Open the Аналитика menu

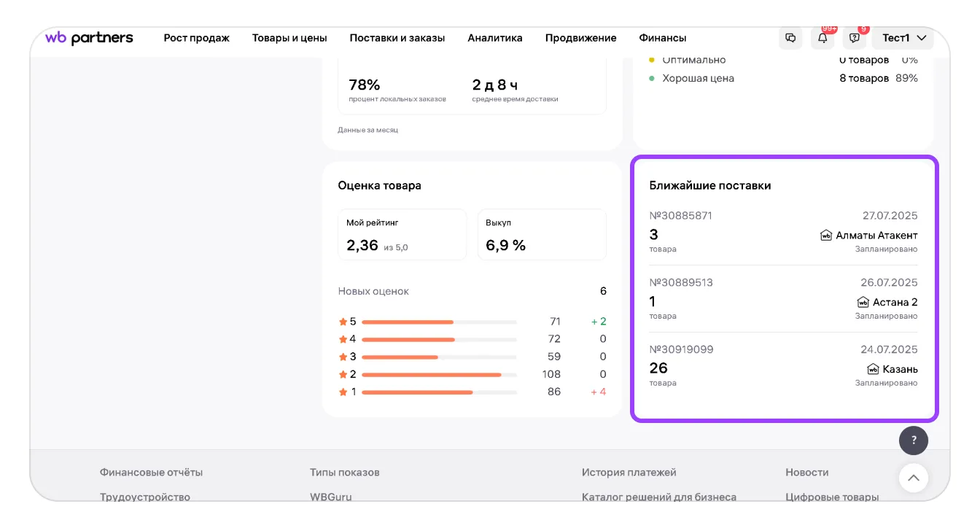[495, 38]
